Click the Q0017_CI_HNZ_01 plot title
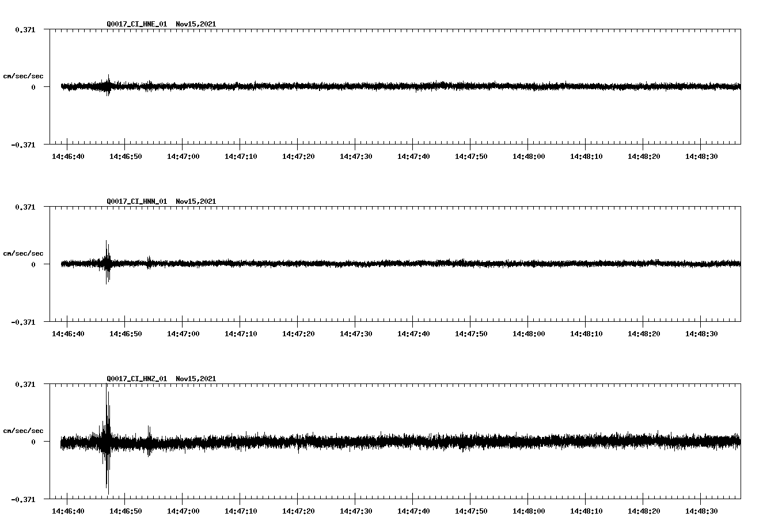 click(161, 379)
